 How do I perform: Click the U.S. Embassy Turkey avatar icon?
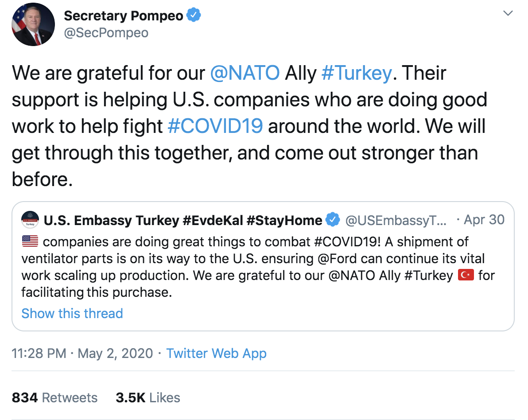tap(30, 220)
